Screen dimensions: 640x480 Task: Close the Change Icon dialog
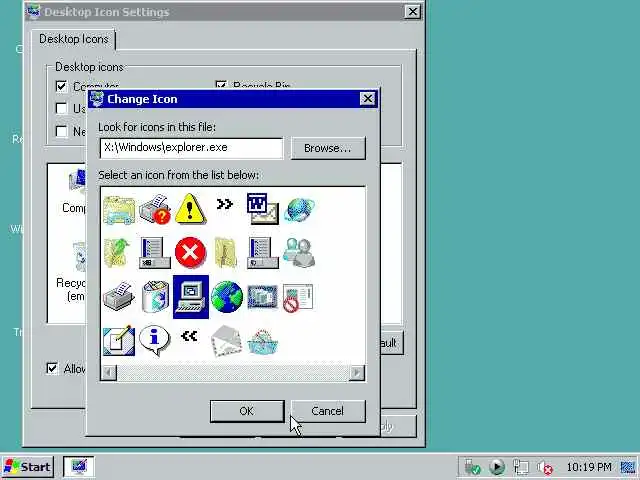(x=367, y=99)
